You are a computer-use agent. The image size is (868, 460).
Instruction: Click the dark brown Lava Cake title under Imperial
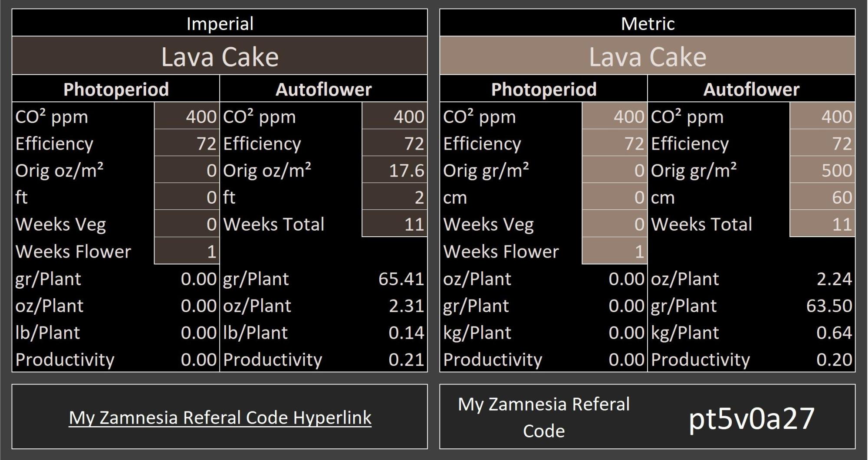(x=220, y=56)
